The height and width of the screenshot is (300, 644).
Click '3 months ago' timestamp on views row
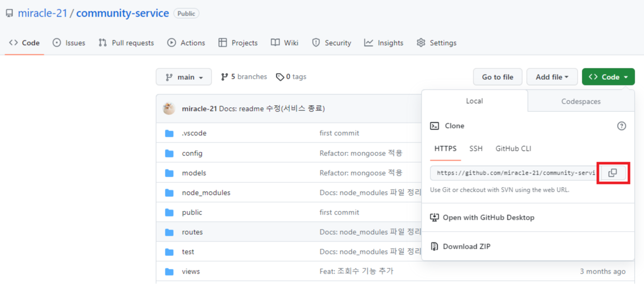pyautogui.click(x=603, y=272)
